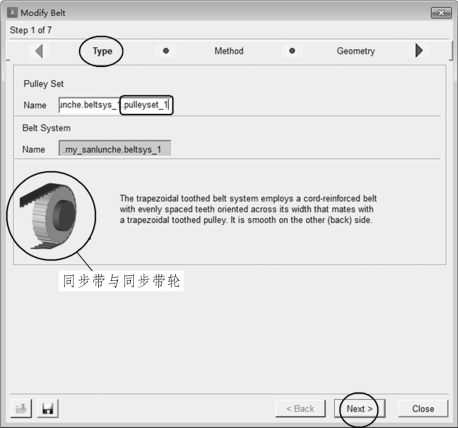This screenshot has width=458, height=428.
Task: Go to the previous wizard step with the left arrow
Action: [39, 51]
